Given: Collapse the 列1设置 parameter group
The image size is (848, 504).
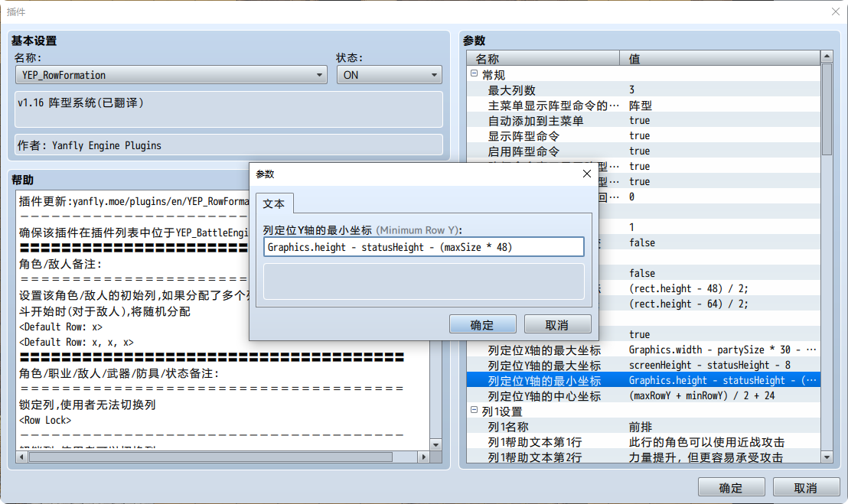Looking at the screenshot, I should coord(475,411).
